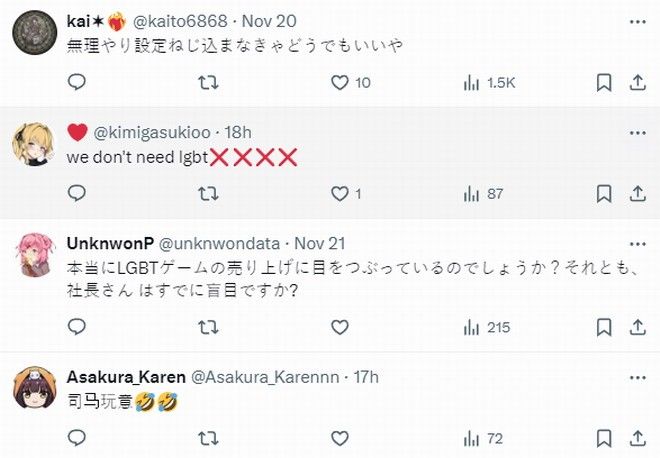This screenshot has height=458, width=660.
Task: Open more options on UnknwonP's tweet
Action: 635,243
